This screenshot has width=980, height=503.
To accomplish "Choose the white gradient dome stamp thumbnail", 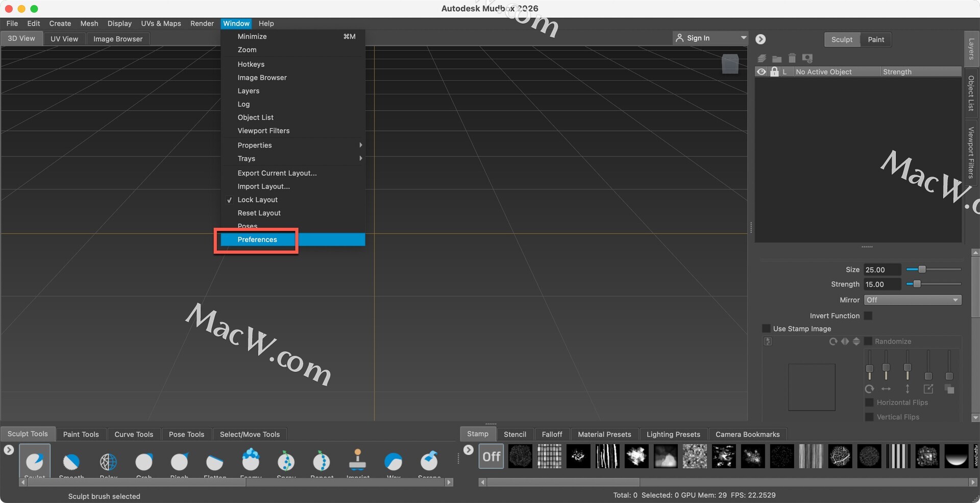I will [x=956, y=456].
